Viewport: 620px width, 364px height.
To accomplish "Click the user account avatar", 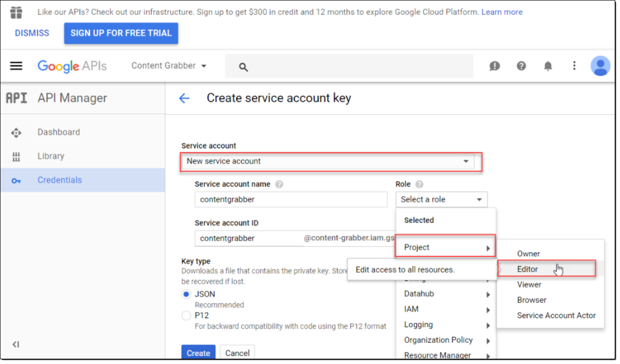I will [x=600, y=66].
